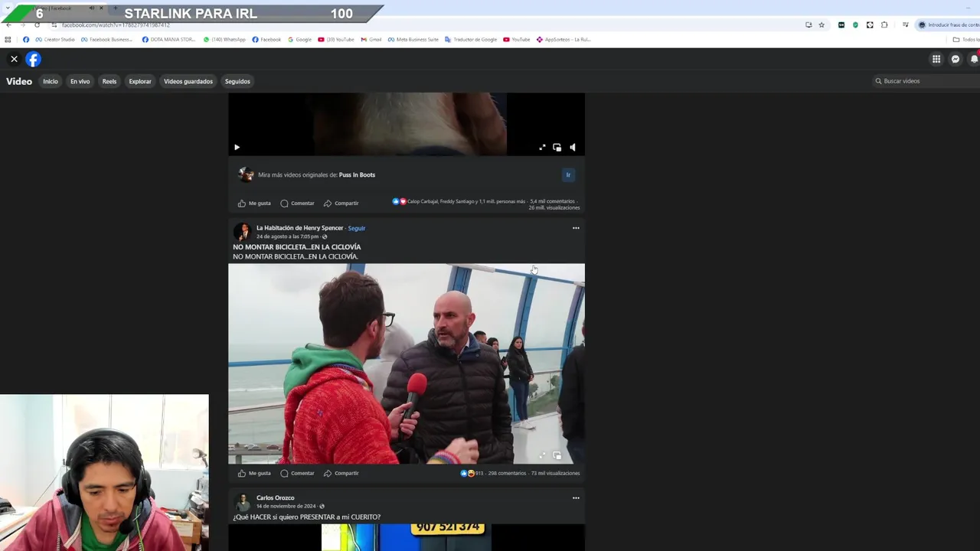
Task: Open the Puss in Boots page link
Action: point(357,174)
